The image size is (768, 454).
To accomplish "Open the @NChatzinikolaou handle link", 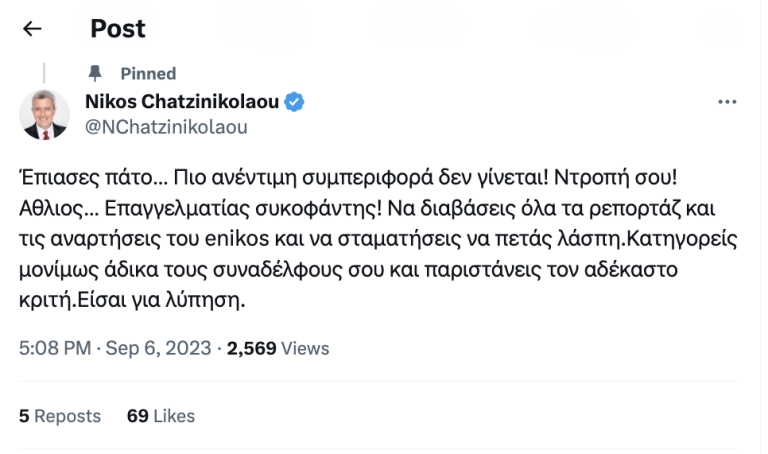I will point(166,127).
